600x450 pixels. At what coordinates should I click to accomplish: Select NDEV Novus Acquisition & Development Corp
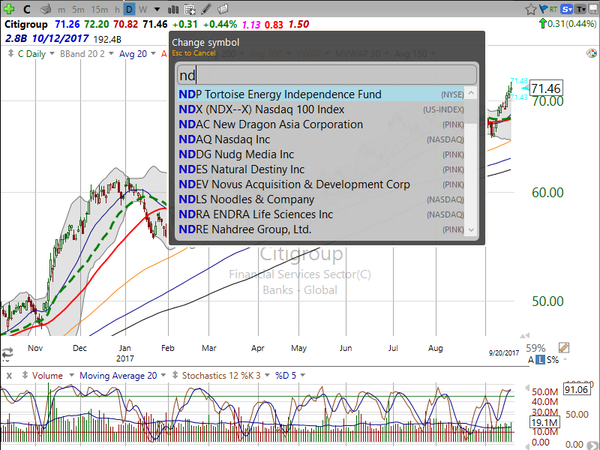click(x=321, y=184)
